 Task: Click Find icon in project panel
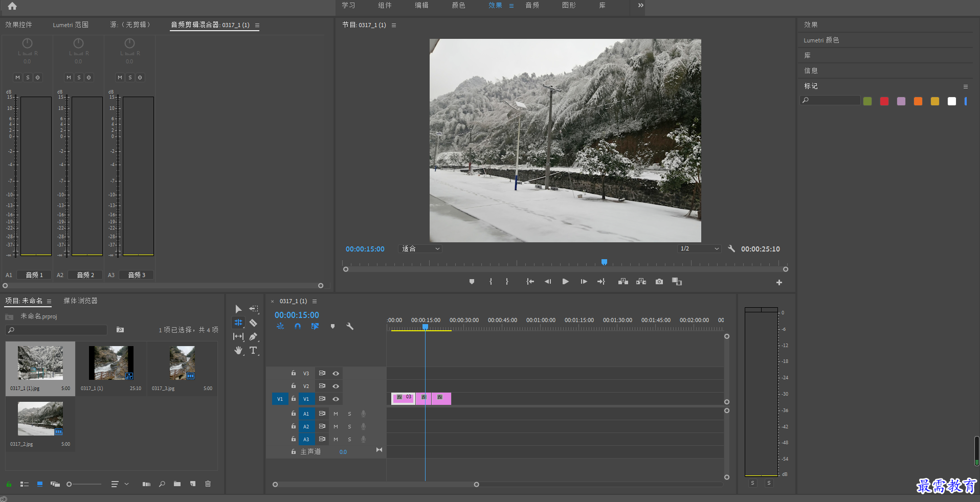pos(162,484)
